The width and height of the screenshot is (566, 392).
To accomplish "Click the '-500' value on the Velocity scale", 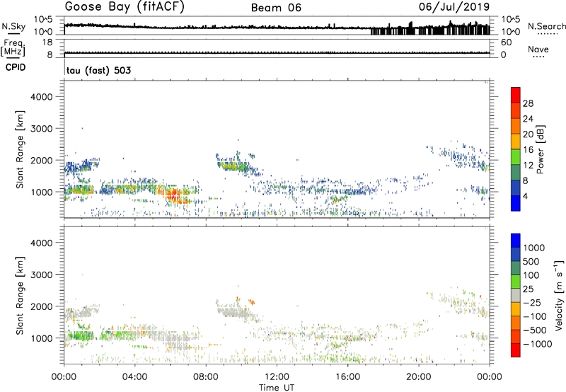I will [535, 330].
